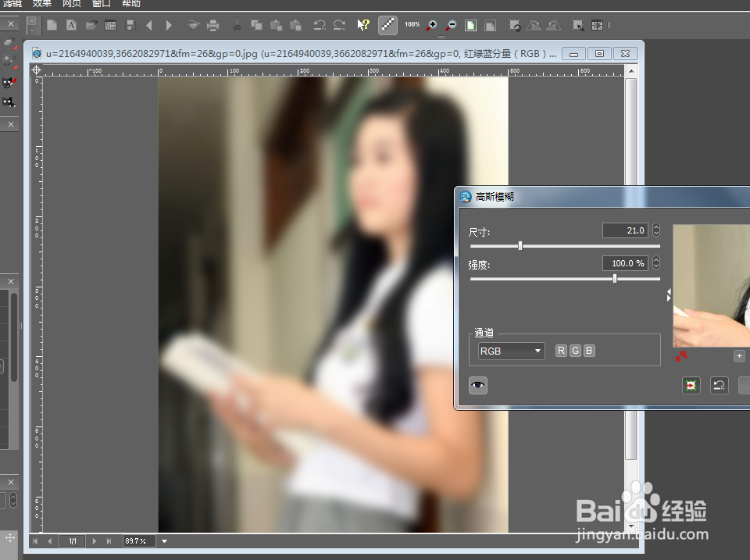Paste using the first clipboard icon
Image resolution: width=750 pixels, height=560 pixels.
(x=276, y=25)
